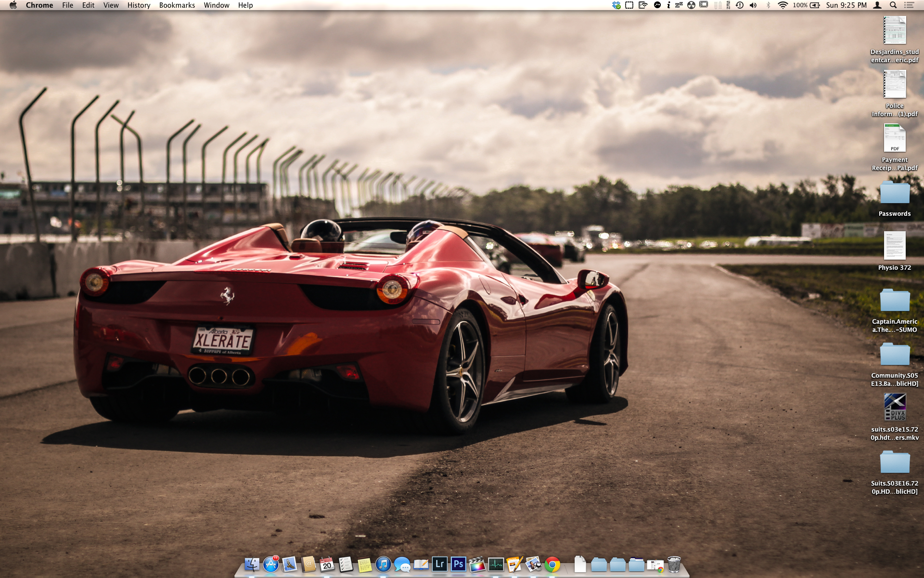924x578 pixels.
Task: Select Payment Receipt PayPal PDF file
Action: point(895,147)
